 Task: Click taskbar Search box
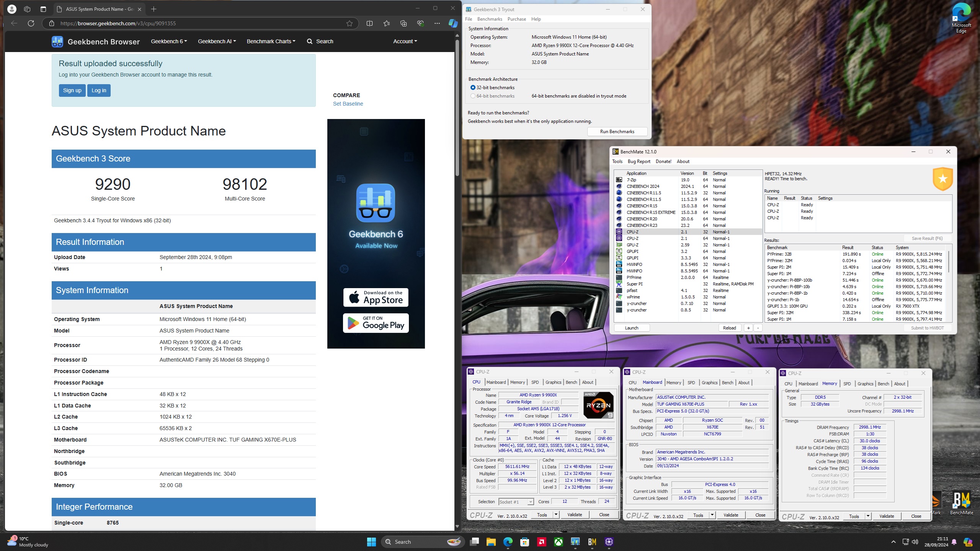[423, 542]
